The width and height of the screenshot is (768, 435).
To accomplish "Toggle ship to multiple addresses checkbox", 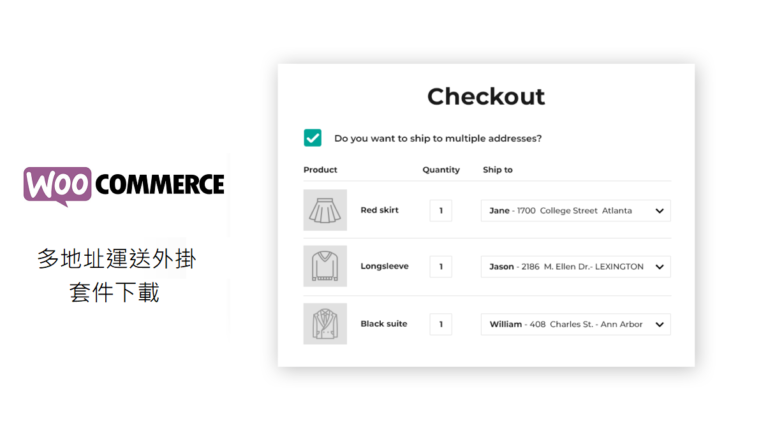I will (x=313, y=138).
